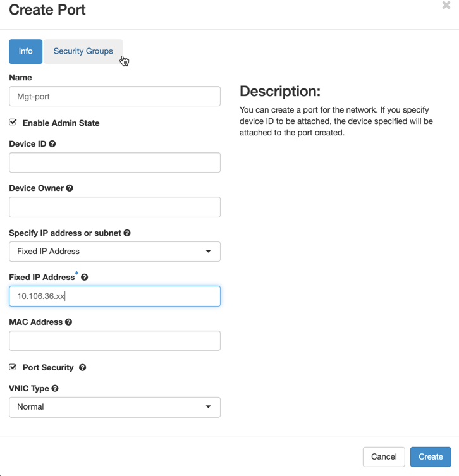459x476 pixels.
Task: Click the arrow on the Fixed IP Address select
Action: (x=208, y=252)
